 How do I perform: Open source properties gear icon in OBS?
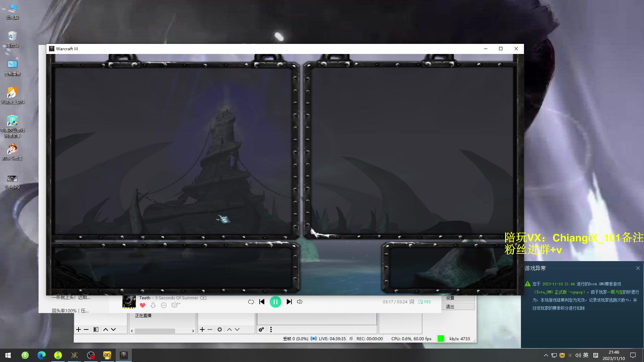click(220, 329)
